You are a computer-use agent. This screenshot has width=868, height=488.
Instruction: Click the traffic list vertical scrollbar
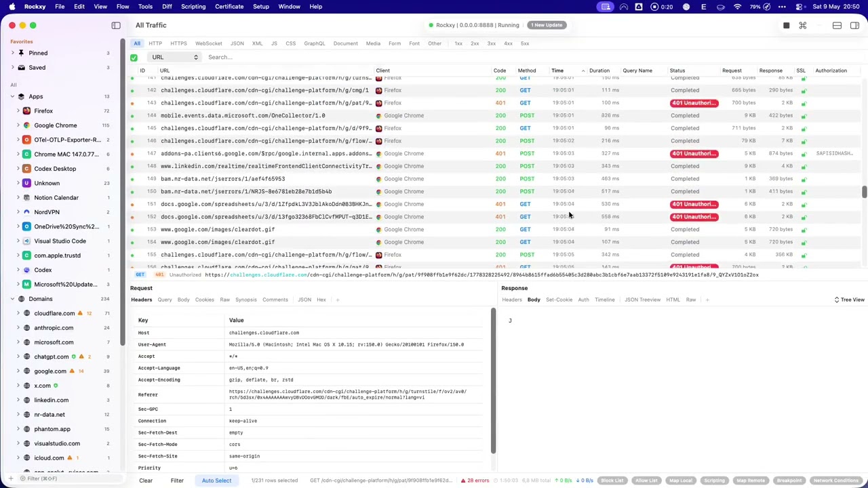[864, 192]
